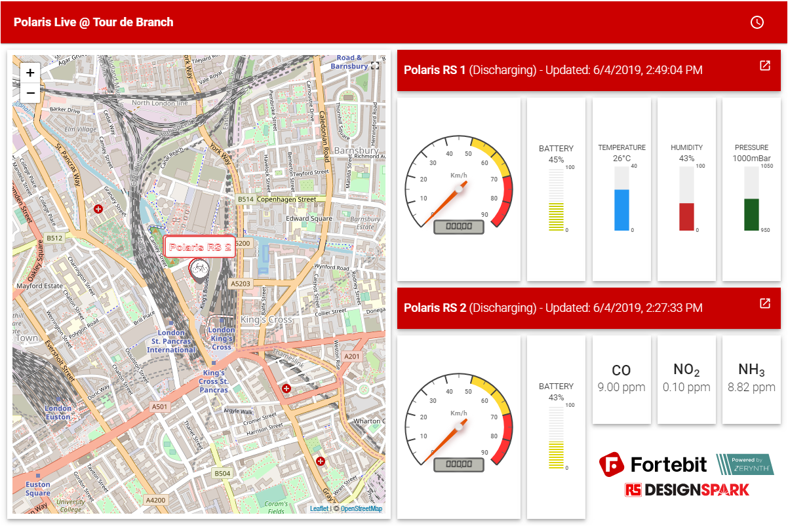This screenshot has height=532, width=788.
Task: Toggle map fullscreen view
Action: (x=375, y=66)
